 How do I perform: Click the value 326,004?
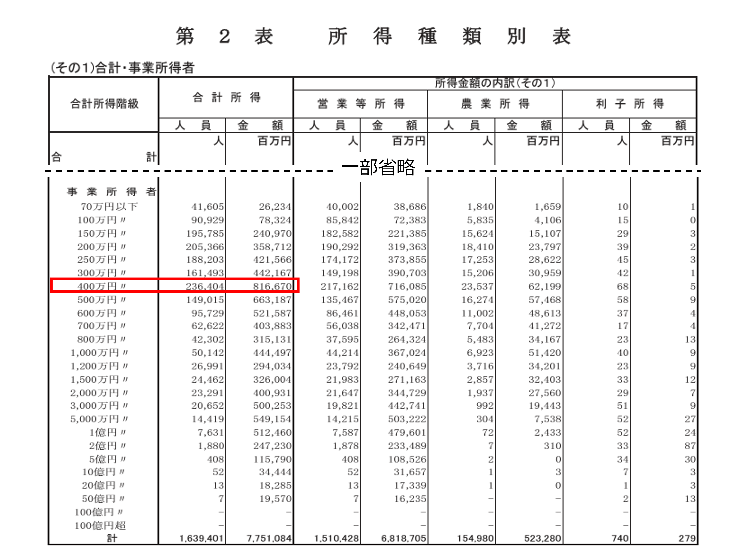pos(272,380)
